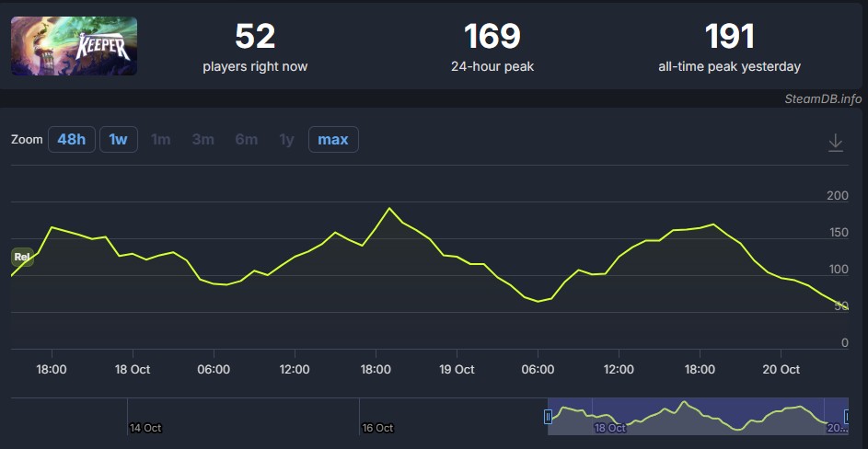Choose the 1y zoom option
This screenshot has width=868, height=449.
pos(287,140)
